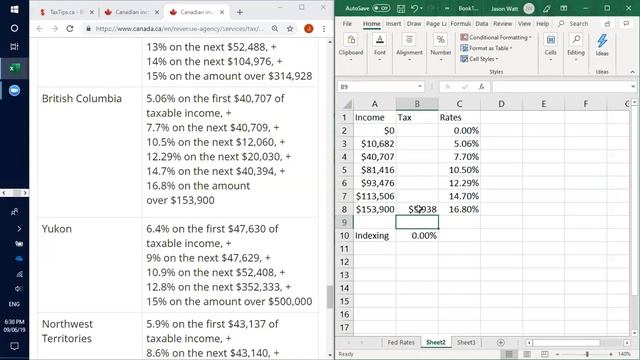
Task: Switch to the Fed Rates sheet tab
Action: click(401, 342)
